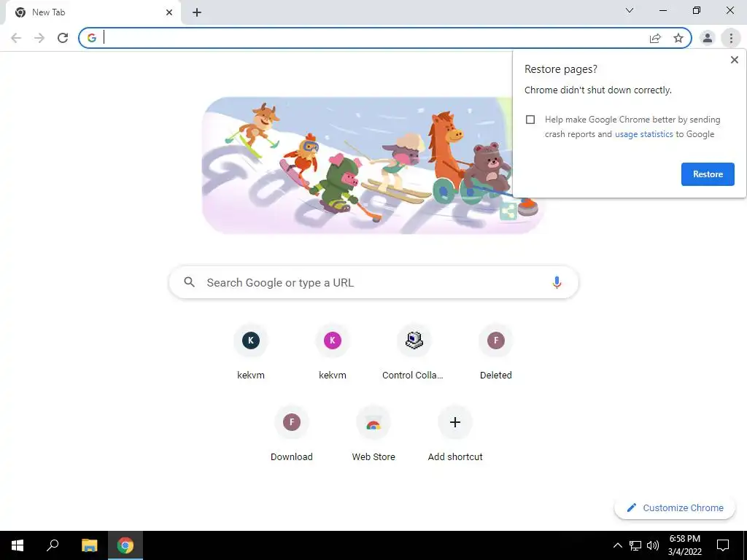Start voice search with microphone icon
The image size is (747, 560).
557,282
